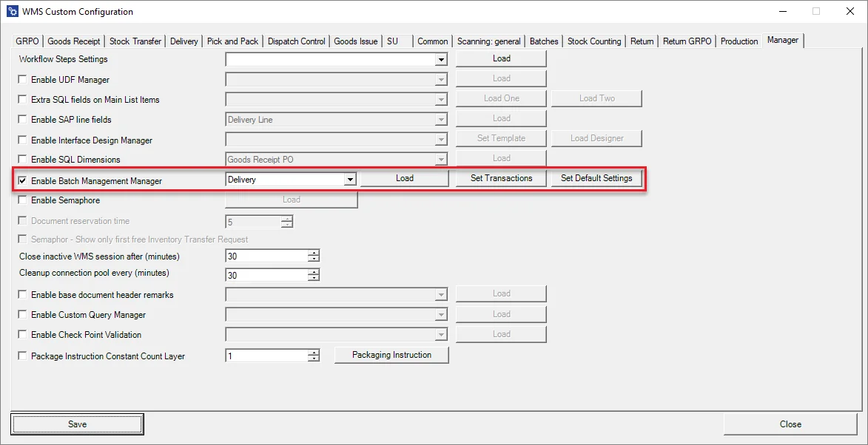Open Packaging Instruction settings
Image resolution: width=868 pixels, height=445 pixels.
point(391,355)
